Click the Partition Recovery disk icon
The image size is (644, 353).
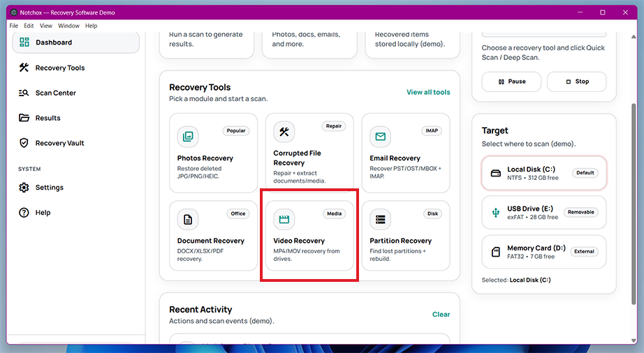[380, 219]
